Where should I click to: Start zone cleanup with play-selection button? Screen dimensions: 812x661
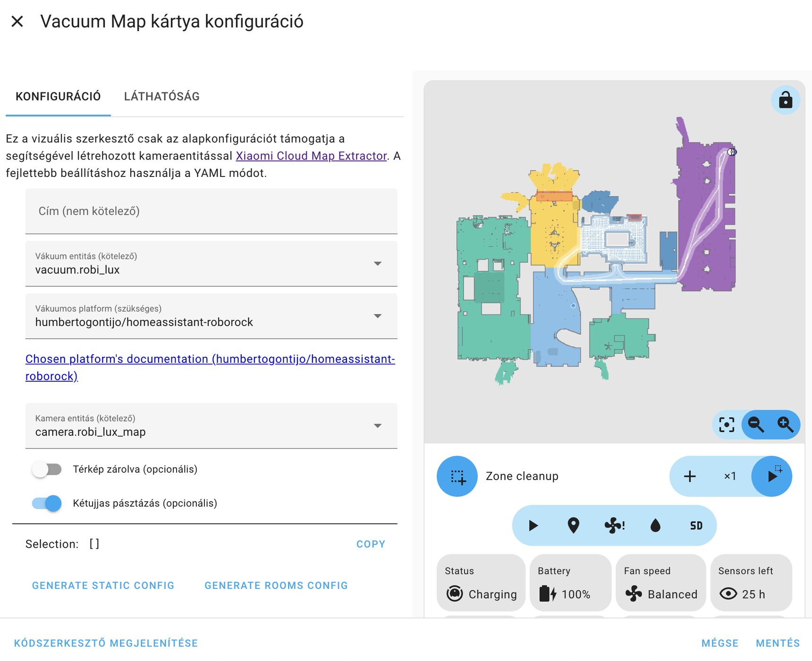[x=771, y=476]
